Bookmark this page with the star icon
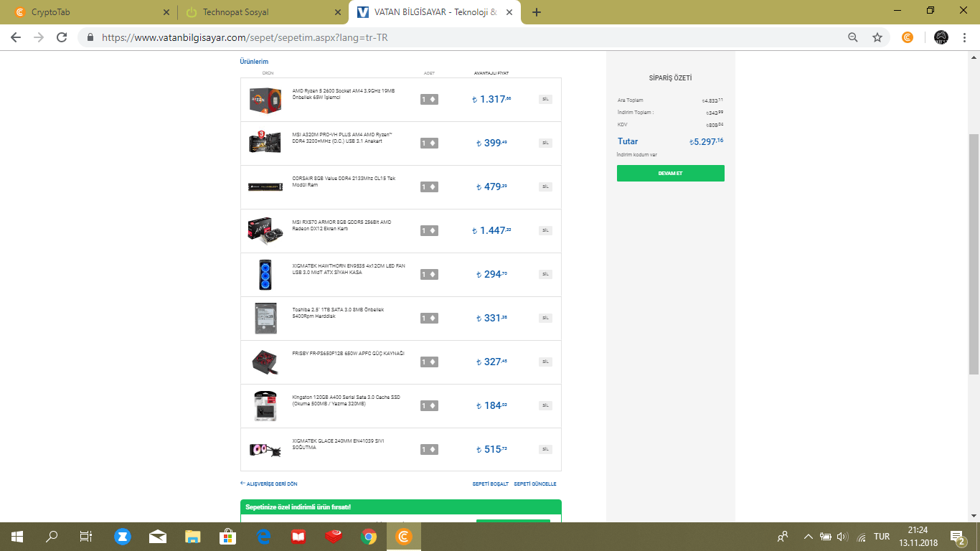The width and height of the screenshot is (980, 551). [877, 37]
